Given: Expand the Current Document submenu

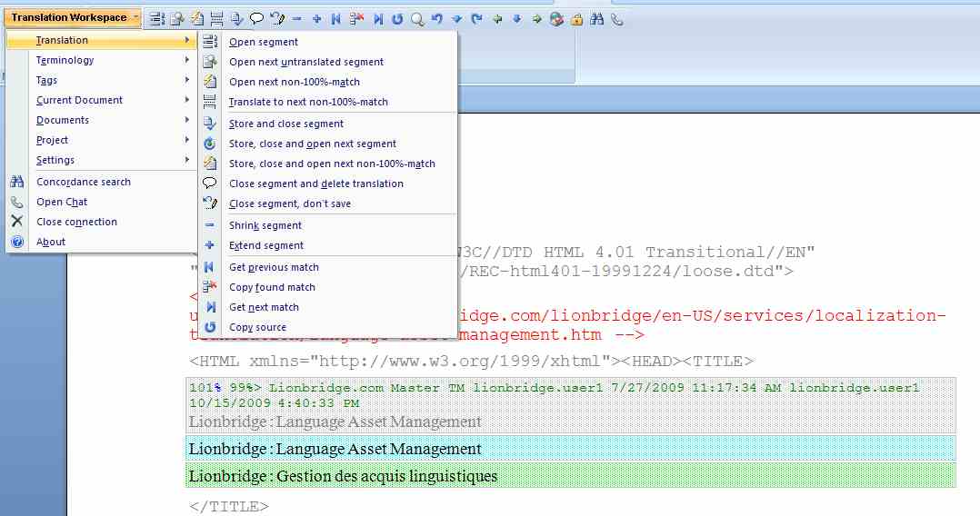Looking at the screenshot, I should (x=101, y=100).
